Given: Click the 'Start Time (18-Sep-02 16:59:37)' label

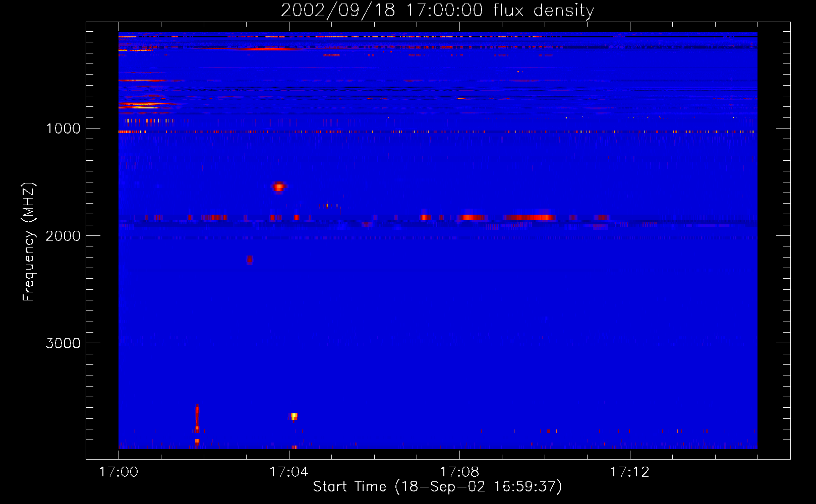Looking at the screenshot, I should coord(437,486).
